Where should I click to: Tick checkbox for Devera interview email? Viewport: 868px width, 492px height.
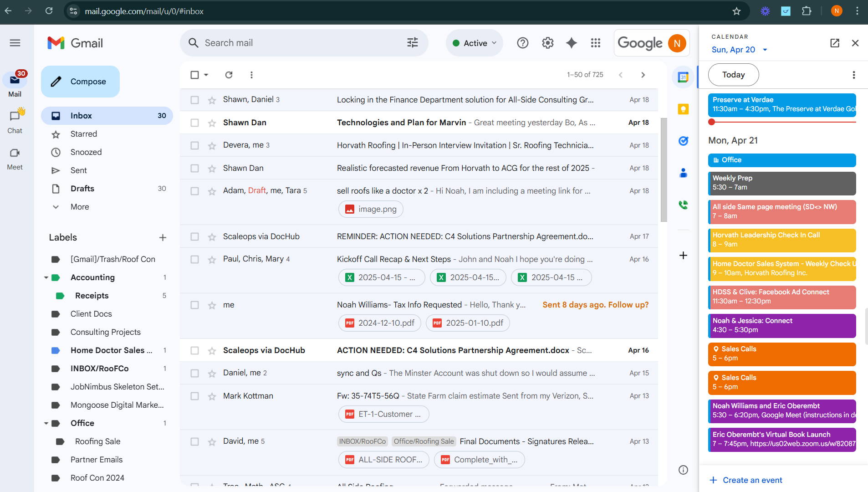pyautogui.click(x=194, y=145)
